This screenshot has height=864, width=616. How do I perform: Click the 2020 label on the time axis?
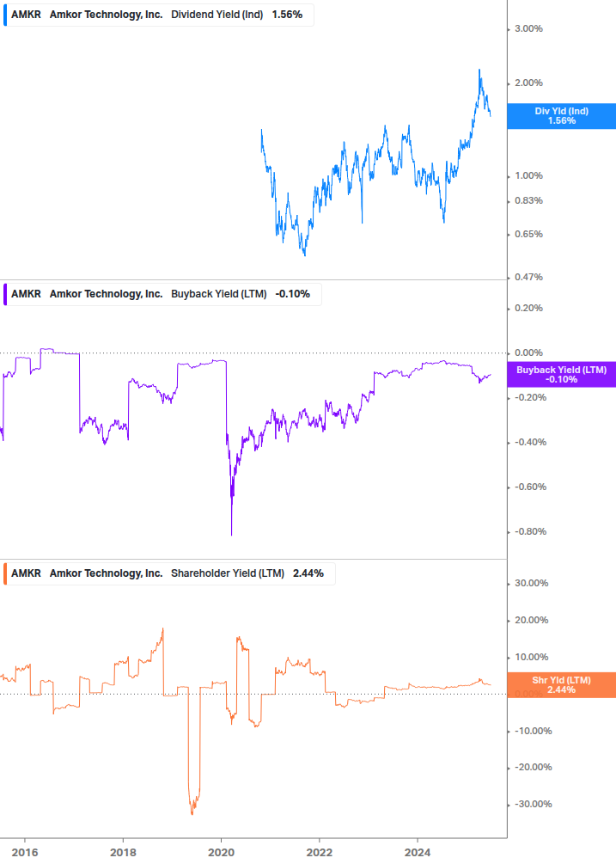pos(221,853)
